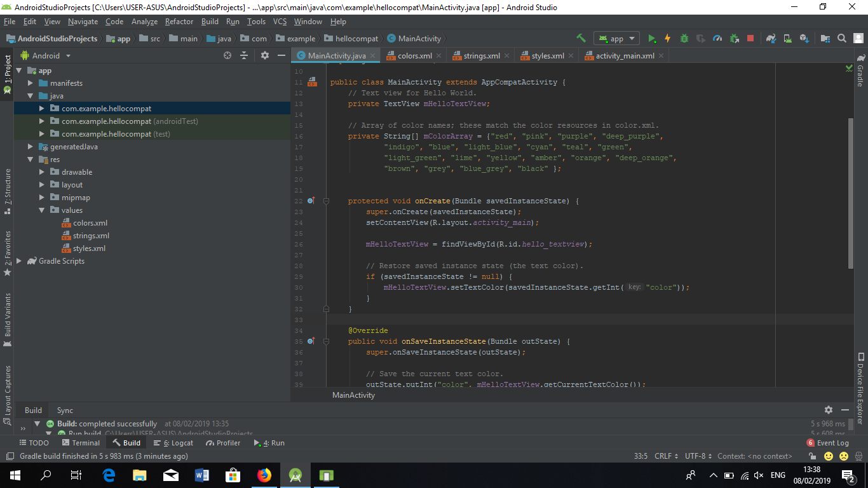This screenshot has width=868, height=488.
Task: Toggle the Build Variants side panel
Action: [7, 320]
